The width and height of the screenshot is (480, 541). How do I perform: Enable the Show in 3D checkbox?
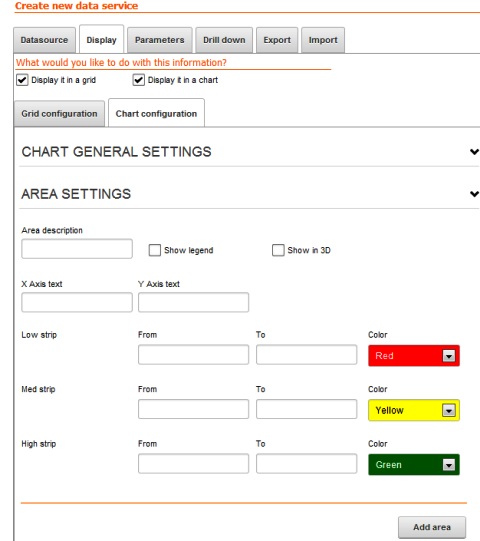click(278, 250)
